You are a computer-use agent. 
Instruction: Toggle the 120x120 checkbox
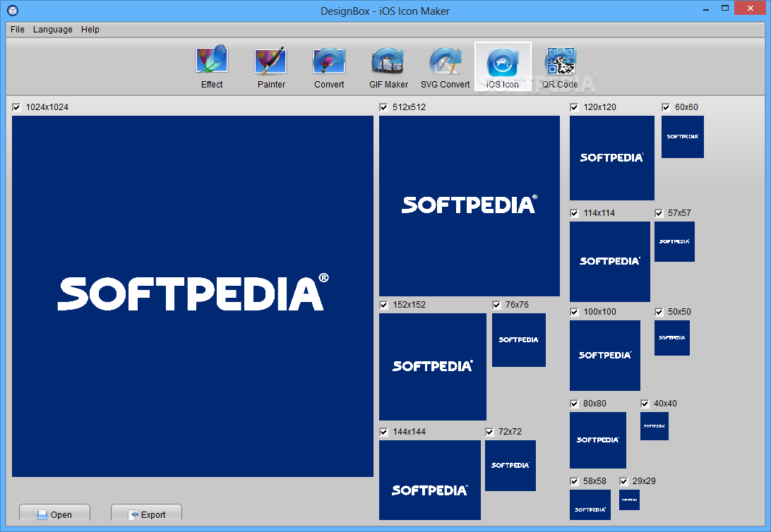coord(574,107)
